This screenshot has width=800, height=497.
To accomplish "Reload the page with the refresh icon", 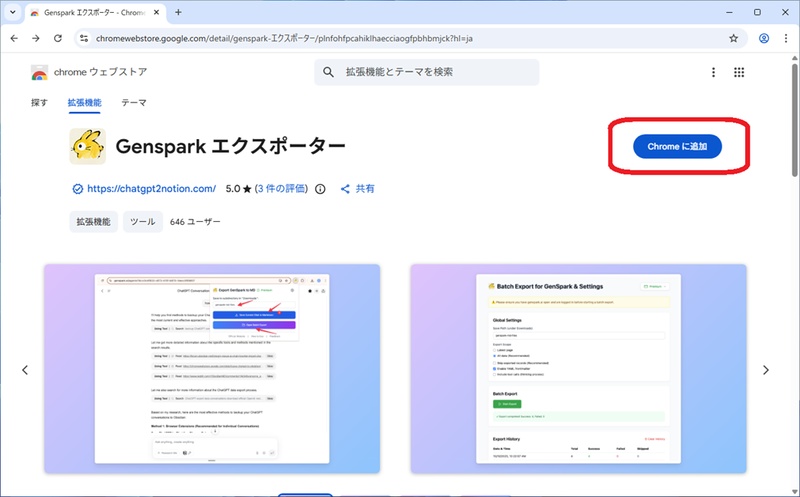I will [x=58, y=38].
